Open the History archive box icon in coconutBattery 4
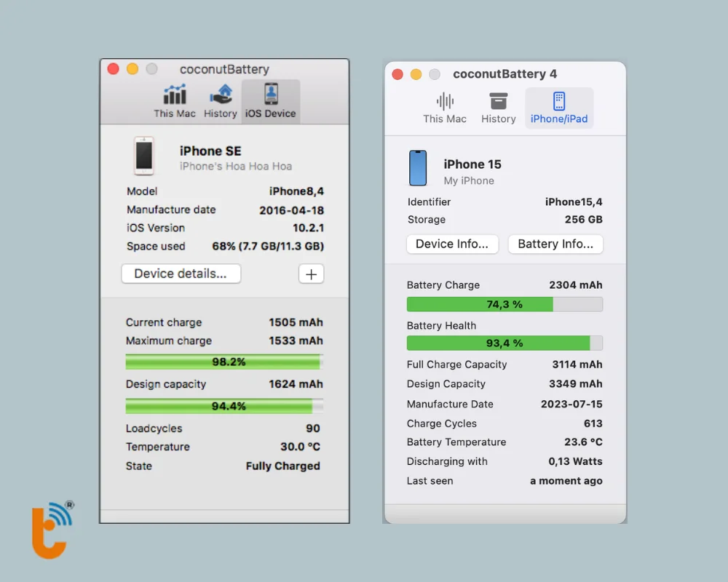The image size is (728, 582). coord(498,101)
